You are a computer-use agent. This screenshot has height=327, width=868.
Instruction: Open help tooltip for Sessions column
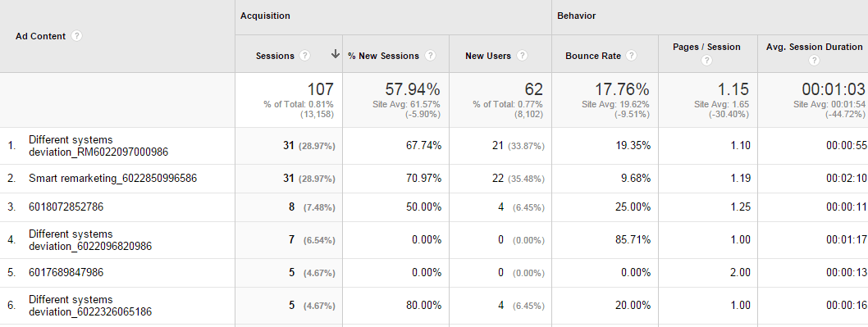304,56
